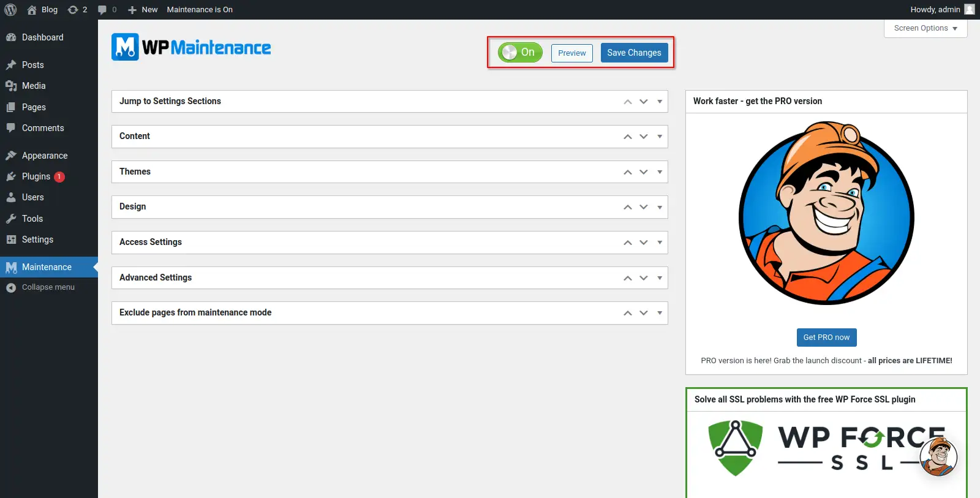
Task: Move Exclude pages panel down
Action: point(644,313)
